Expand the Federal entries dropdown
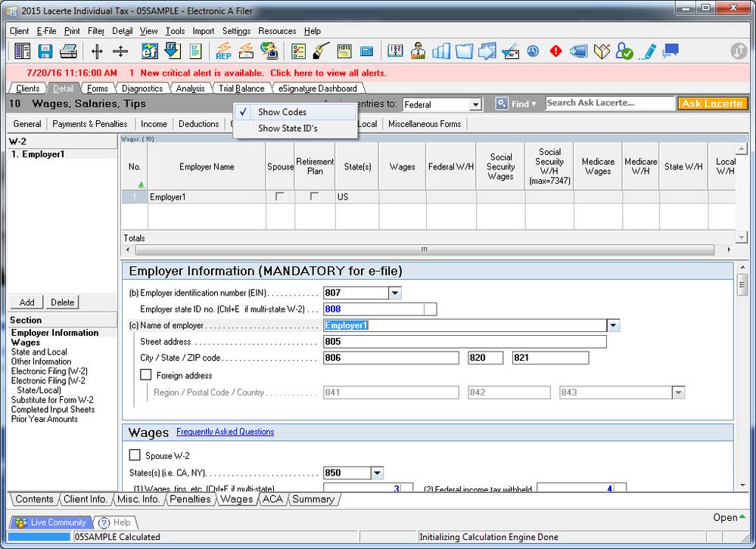 click(475, 105)
